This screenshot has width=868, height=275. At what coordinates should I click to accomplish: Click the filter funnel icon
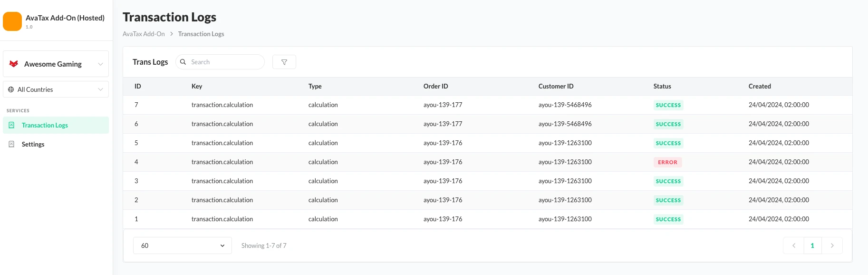[x=284, y=62]
